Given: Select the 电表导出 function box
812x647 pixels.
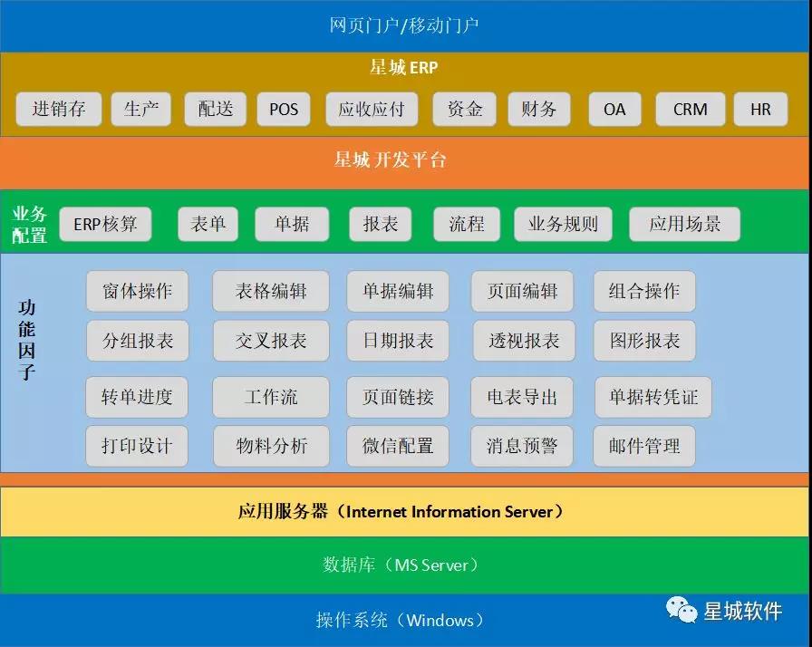Looking at the screenshot, I should click(x=522, y=397).
